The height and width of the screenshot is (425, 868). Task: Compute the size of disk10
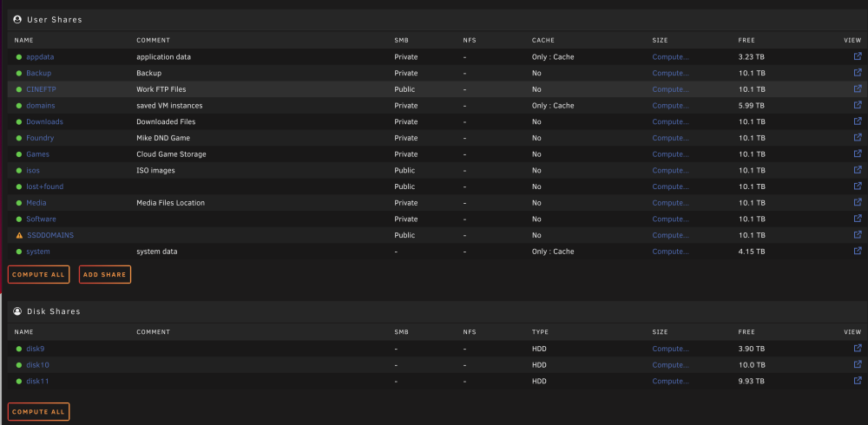(670, 365)
